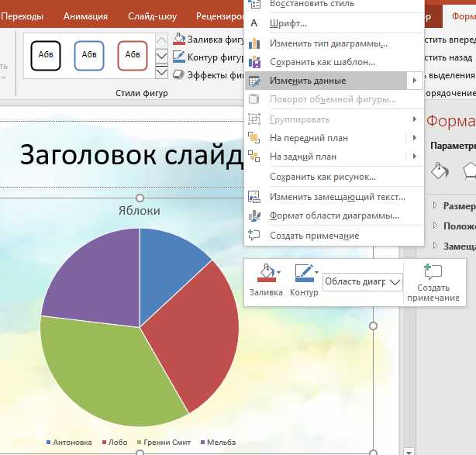Viewport: 476px width, 455px height.
Task: Expand the full shape styles gallery
Action: [161, 72]
